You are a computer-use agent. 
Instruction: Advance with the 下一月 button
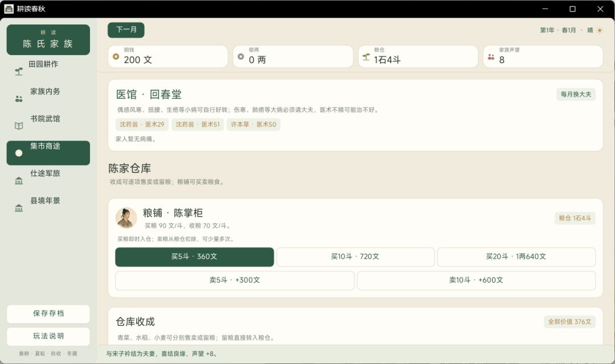[x=126, y=30]
